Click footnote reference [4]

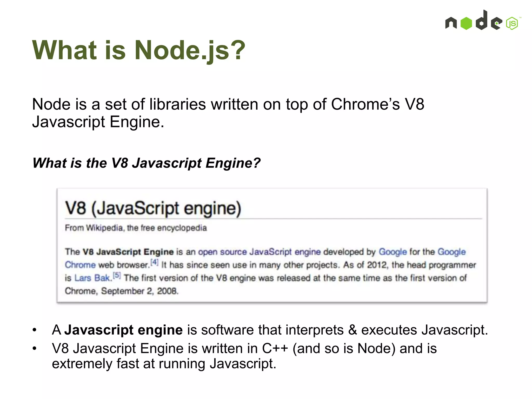(x=155, y=262)
